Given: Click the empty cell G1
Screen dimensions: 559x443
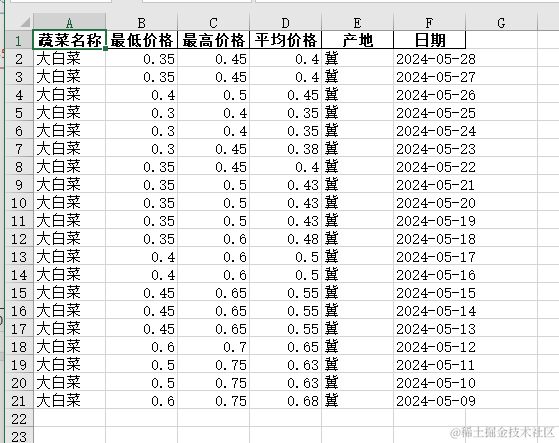Looking at the screenshot, I should tap(501, 40).
